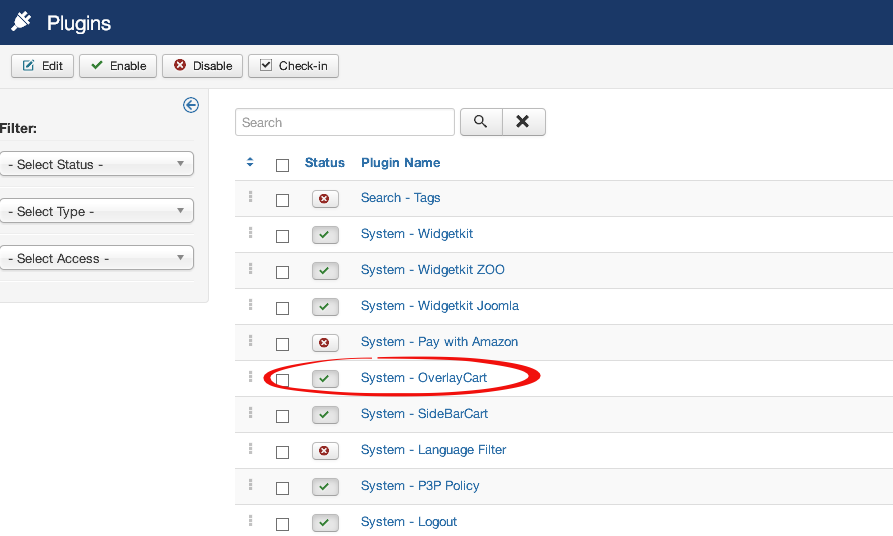Open the Select Status dropdown
893x536 pixels.
pos(96,164)
